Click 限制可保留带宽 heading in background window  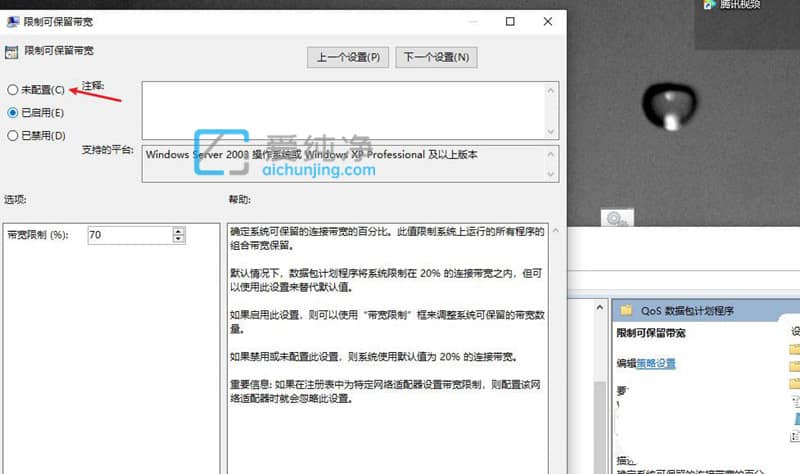[651, 333]
